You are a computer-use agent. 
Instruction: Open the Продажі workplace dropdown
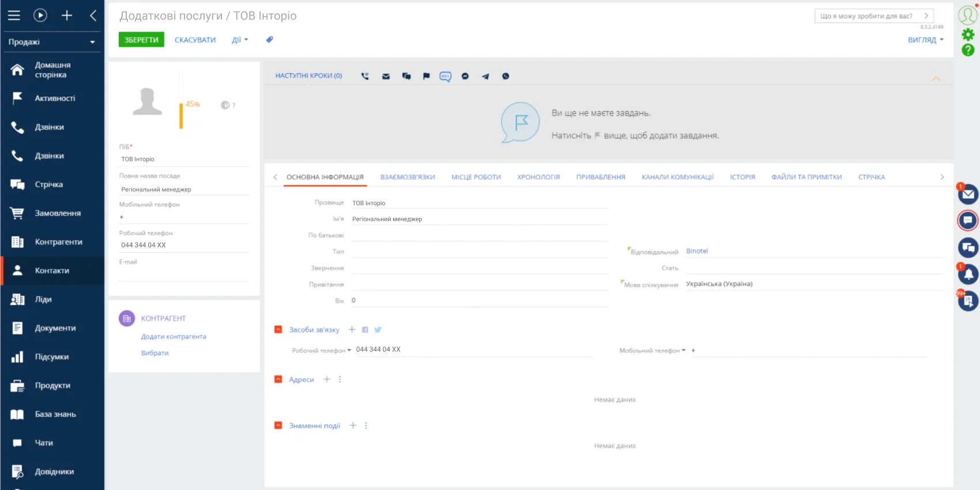(x=52, y=42)
